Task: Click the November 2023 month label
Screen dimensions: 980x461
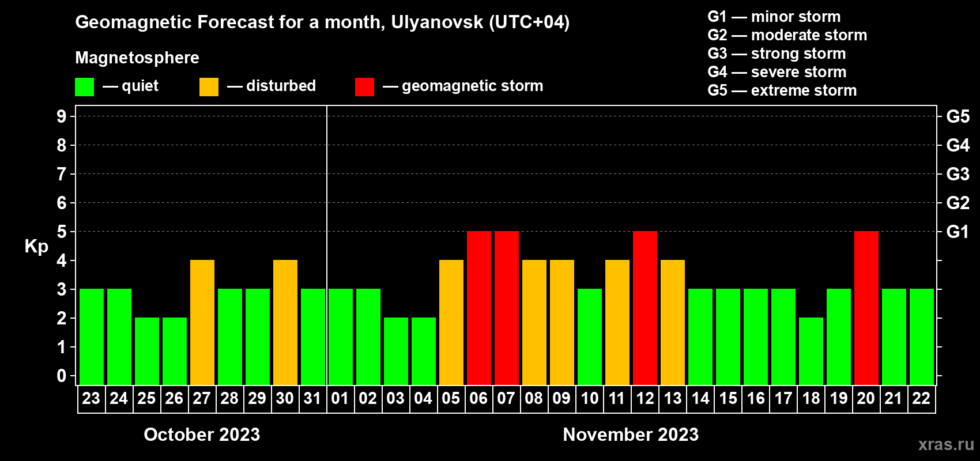Action: 631,434
